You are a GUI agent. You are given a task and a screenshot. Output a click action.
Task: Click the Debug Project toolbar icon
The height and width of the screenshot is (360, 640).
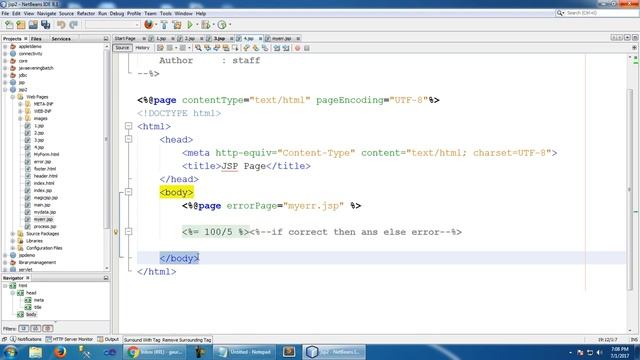[x=205, y=25]
